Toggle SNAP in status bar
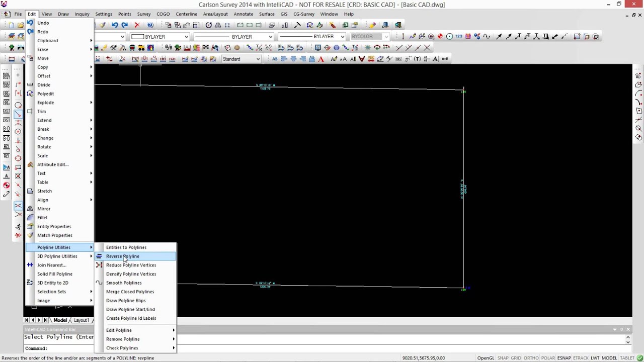 tap(503, 358)
